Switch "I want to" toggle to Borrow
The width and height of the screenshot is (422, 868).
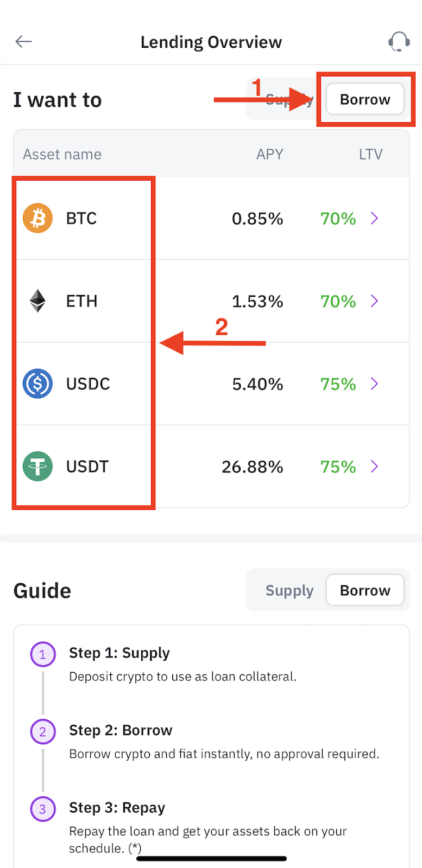coord(365,100)
